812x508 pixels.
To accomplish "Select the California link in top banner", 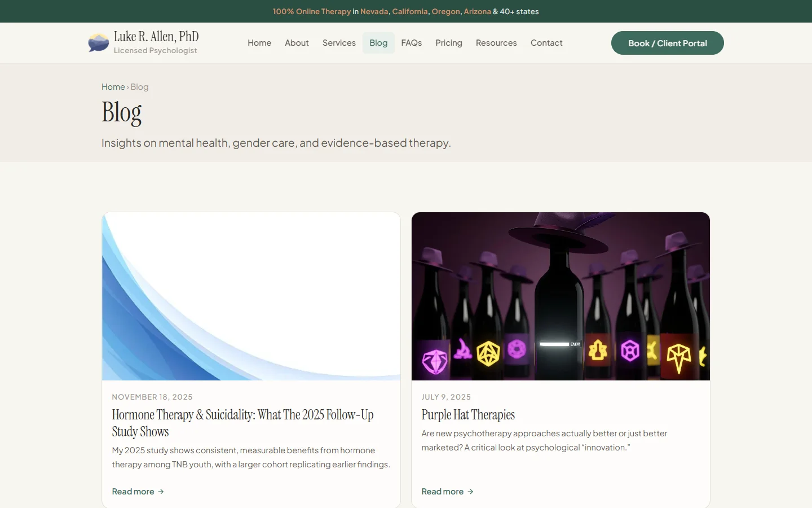I will click(410, 11).
